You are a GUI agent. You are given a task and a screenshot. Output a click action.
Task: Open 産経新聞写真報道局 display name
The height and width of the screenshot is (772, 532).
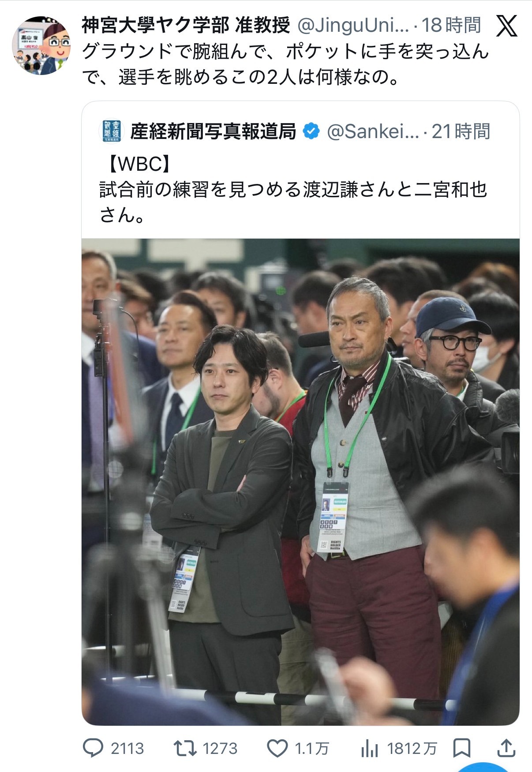pyautogui.click(x=213, y=131)
